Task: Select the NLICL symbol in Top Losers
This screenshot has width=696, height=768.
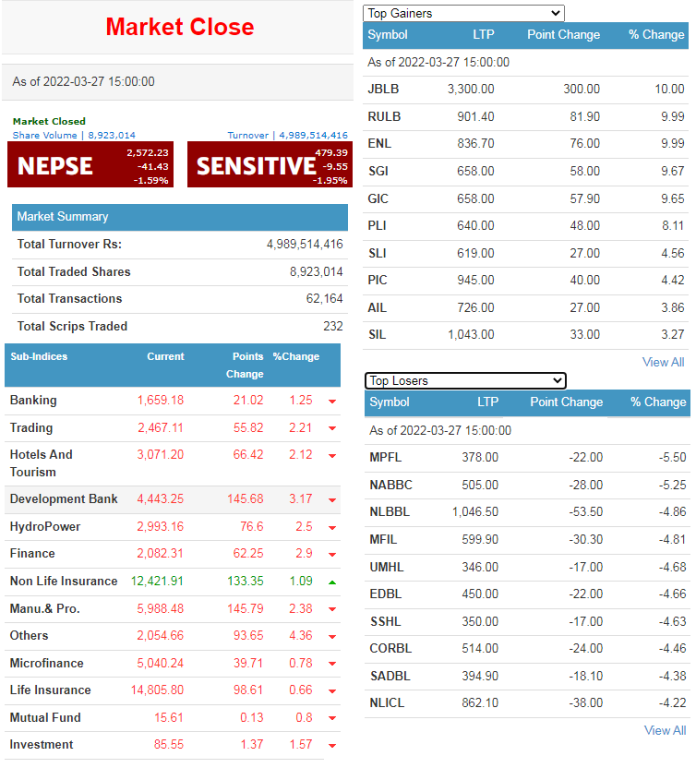Action: point(387,703)
